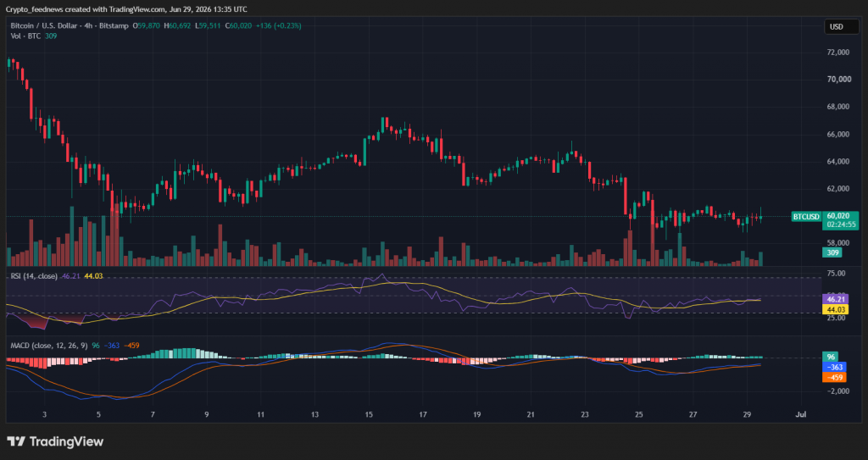Click date 9 on the time axis

(207, 414)
